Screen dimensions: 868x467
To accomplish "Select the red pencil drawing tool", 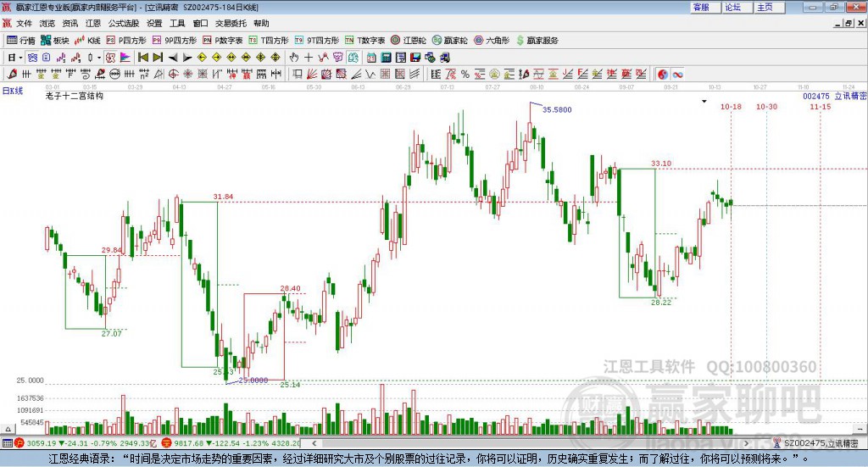I will [12, 74].
